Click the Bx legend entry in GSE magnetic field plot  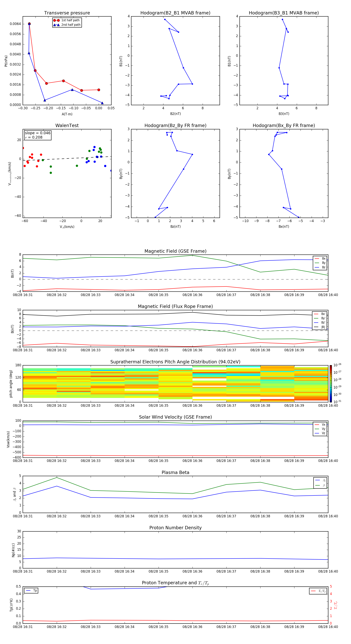coord(320,259)
